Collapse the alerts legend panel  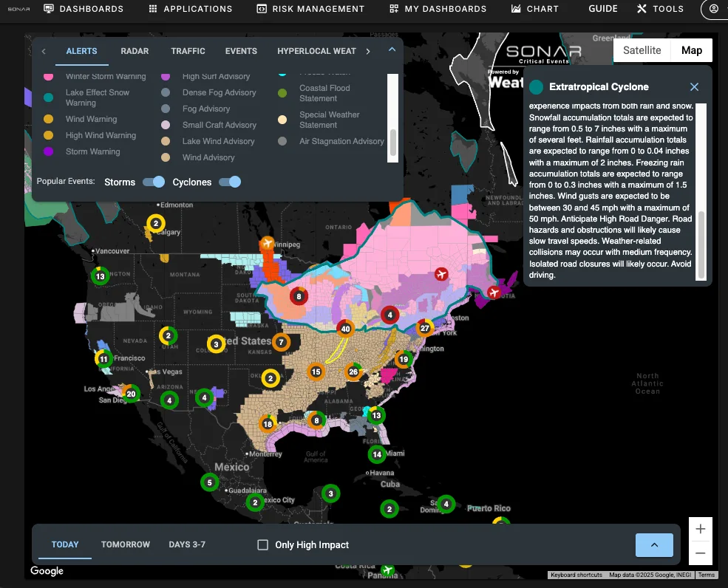392,50
